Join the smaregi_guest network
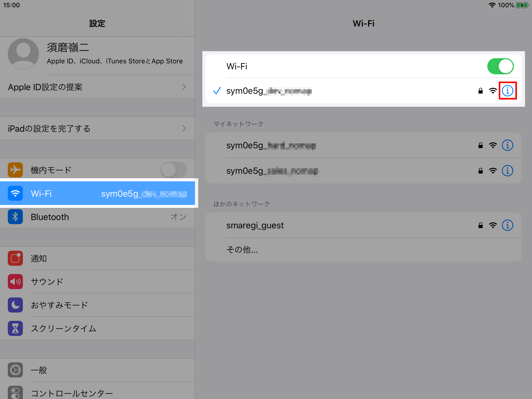Image resolution: width=532 pixels, height=399 pixels. [x=255, y=225]
